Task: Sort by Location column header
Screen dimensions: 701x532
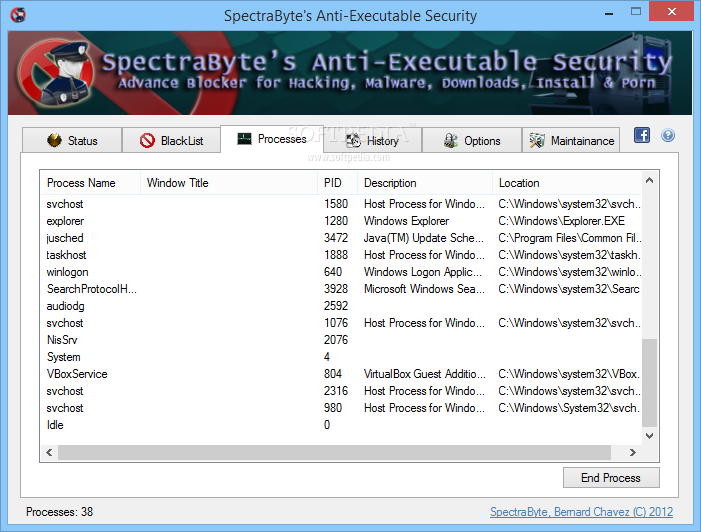Action: coord(567,183)
